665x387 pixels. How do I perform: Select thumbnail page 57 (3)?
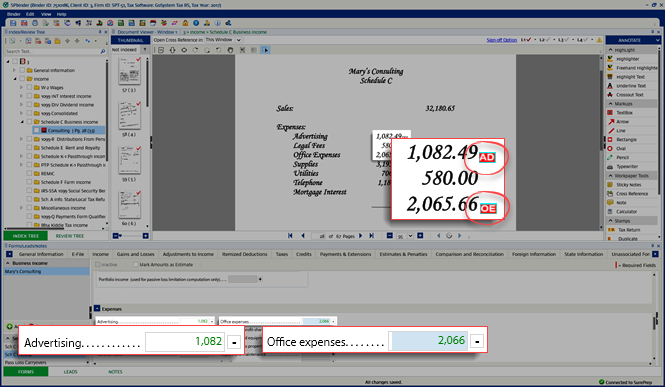[x=129, y=71]
